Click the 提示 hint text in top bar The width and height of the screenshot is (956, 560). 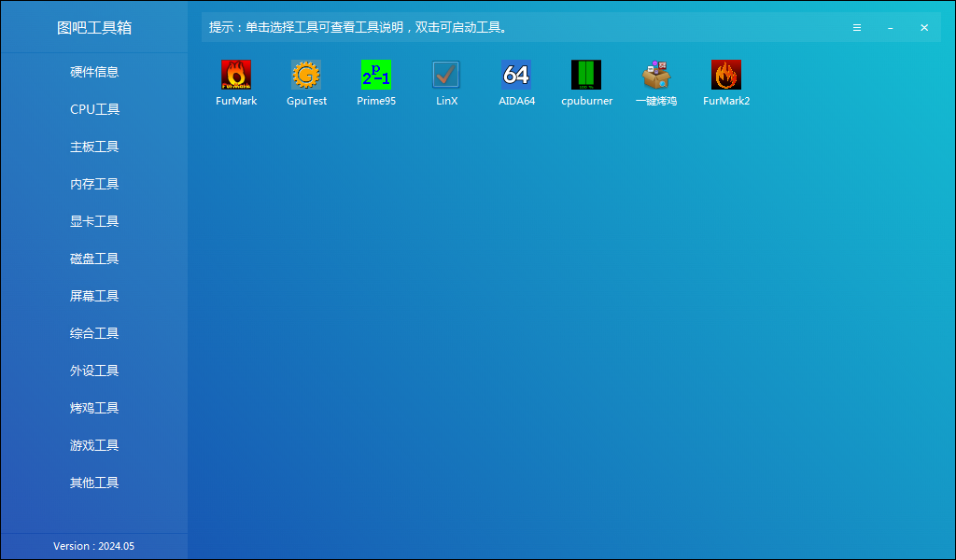358,27
